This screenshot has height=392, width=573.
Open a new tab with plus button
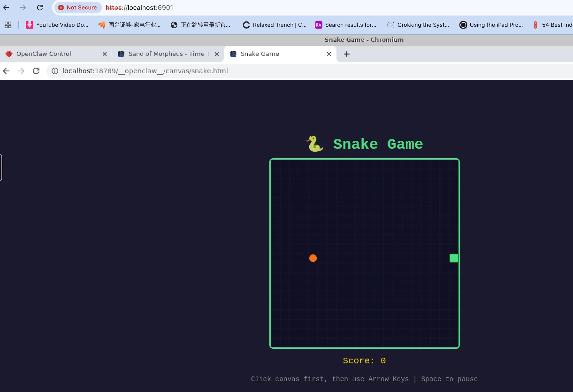347,54
